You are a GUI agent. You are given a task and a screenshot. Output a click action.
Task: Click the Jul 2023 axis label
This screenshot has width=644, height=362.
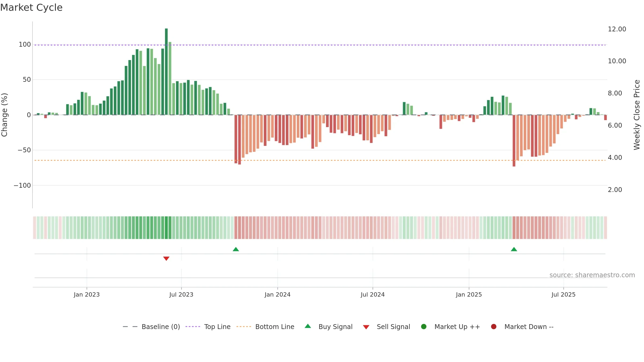(181, 295)
